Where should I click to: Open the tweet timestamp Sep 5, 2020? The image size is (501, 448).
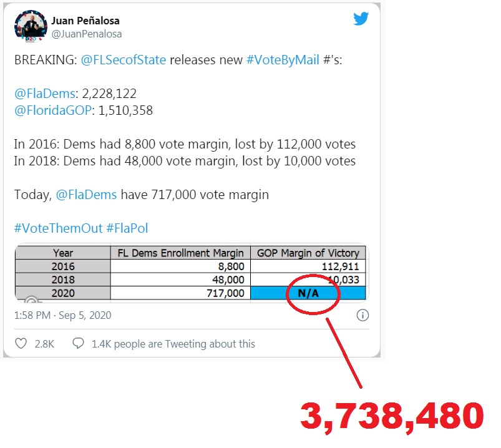click(62, 315)
